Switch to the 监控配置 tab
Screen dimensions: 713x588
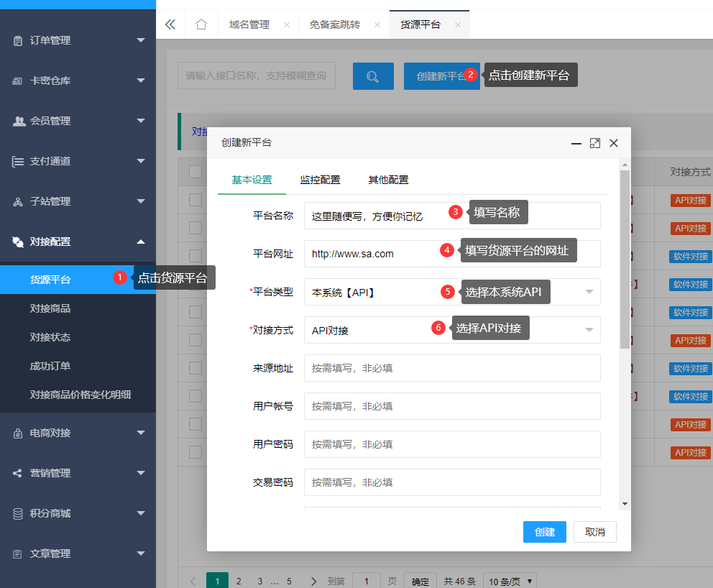pos(320,180)
